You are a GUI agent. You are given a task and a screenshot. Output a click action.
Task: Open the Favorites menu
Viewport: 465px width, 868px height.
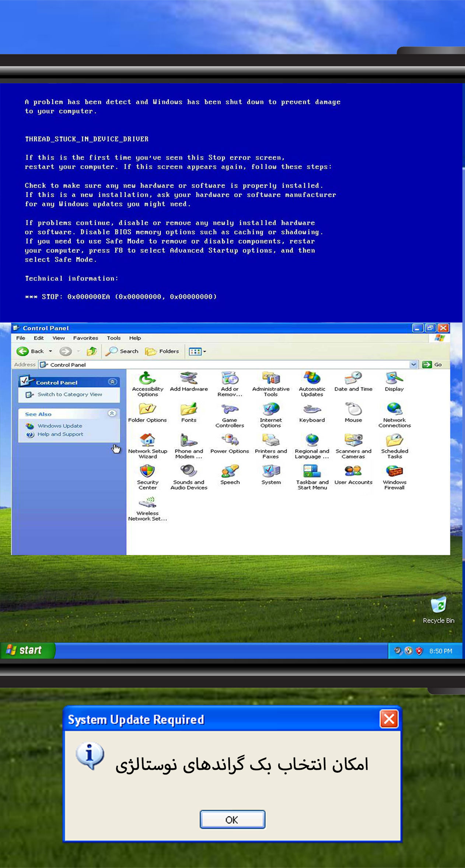point(85,338)
